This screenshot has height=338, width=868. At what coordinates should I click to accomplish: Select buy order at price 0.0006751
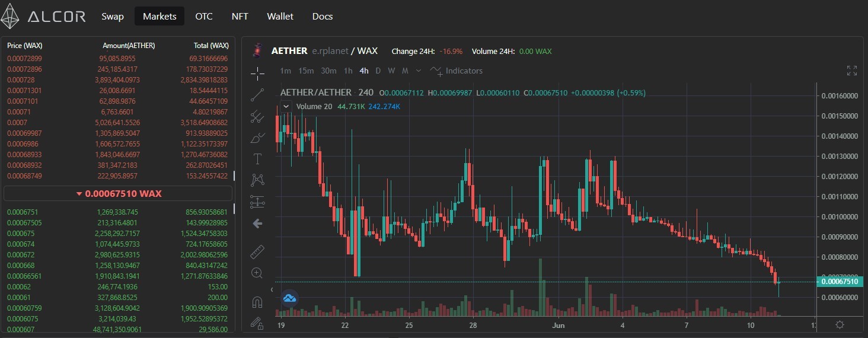[x=117, y=212]
